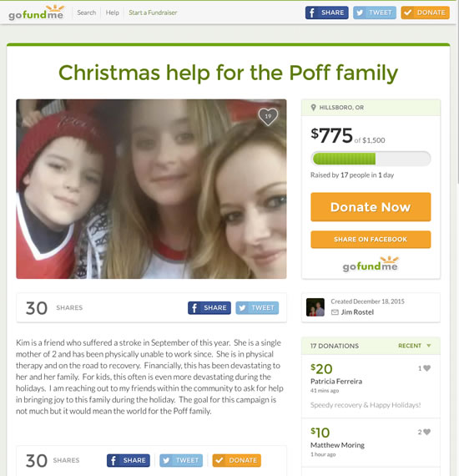Like Matthew Moring's donation heart

point(426,432)
